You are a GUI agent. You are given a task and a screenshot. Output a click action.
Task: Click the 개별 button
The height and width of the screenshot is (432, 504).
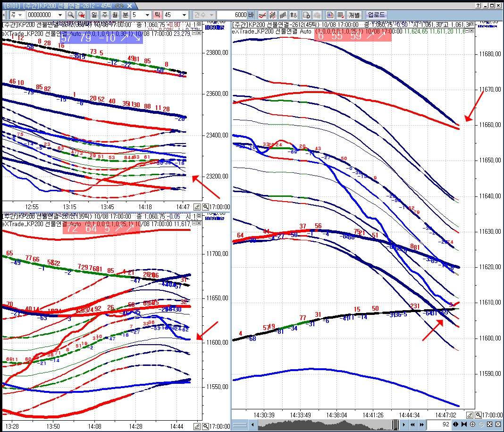pos(354,15)
